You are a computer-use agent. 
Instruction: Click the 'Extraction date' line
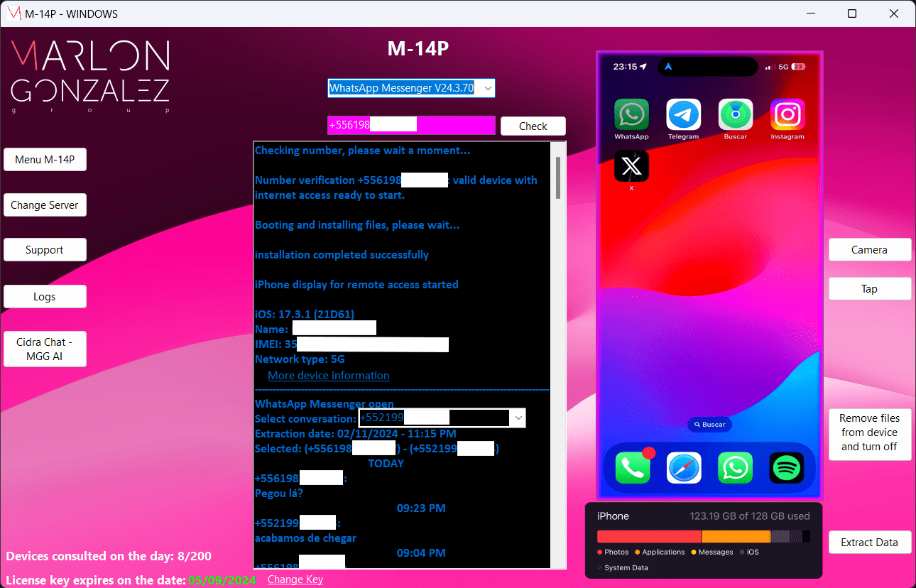point(355,433)
